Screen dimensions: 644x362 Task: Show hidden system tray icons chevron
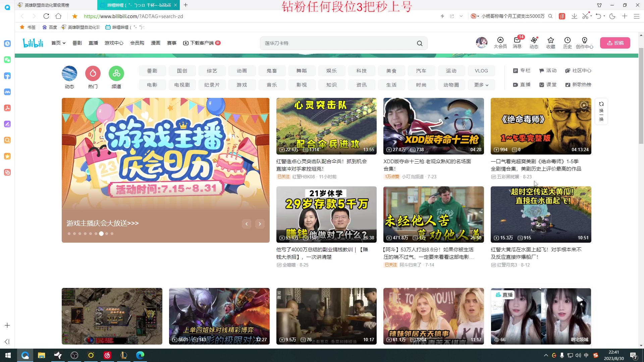[x=546, y=355]
